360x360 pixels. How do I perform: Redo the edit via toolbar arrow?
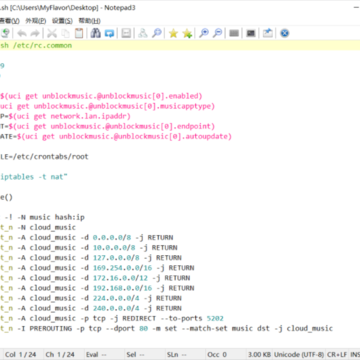tap(35, 33)
